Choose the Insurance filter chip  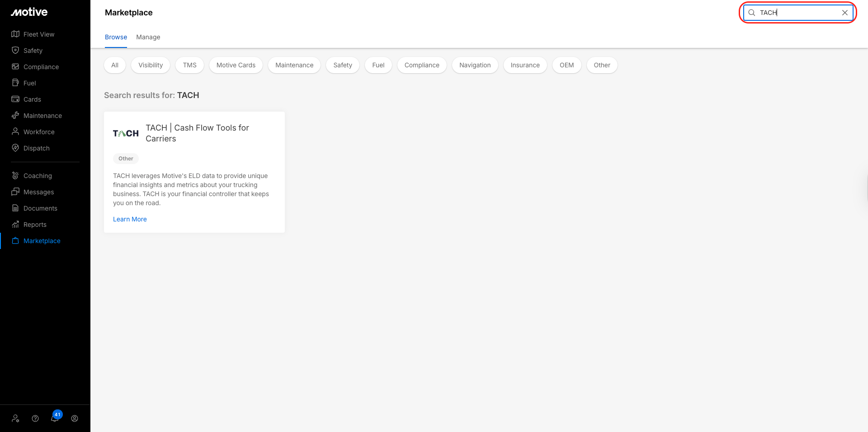pos(525,65)
